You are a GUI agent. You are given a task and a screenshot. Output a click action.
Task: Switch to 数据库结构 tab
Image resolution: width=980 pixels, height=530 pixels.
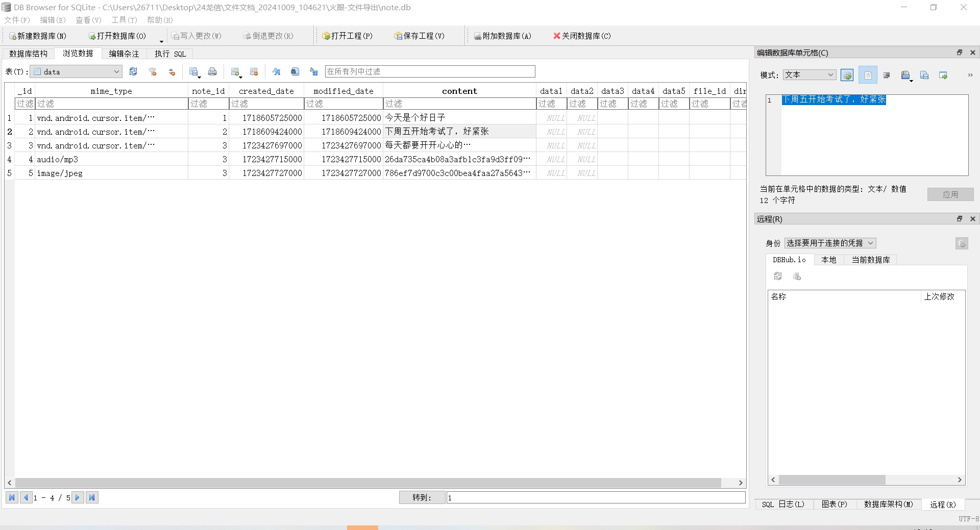[28, 54]
